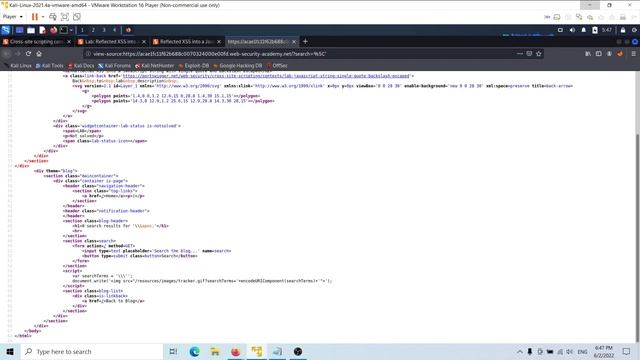Launch Microsoft Edge from the taskbar
The height and width of the screenshot is (360, 640).
click(x=194, y=351)
